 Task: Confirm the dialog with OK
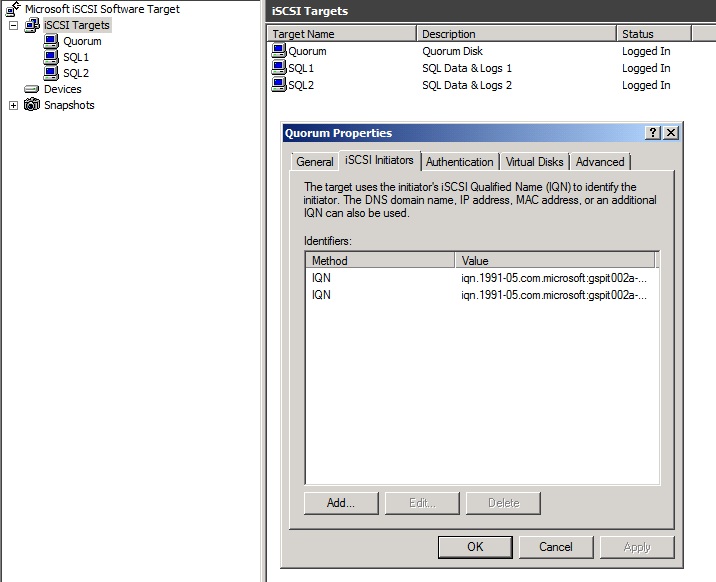475,547
